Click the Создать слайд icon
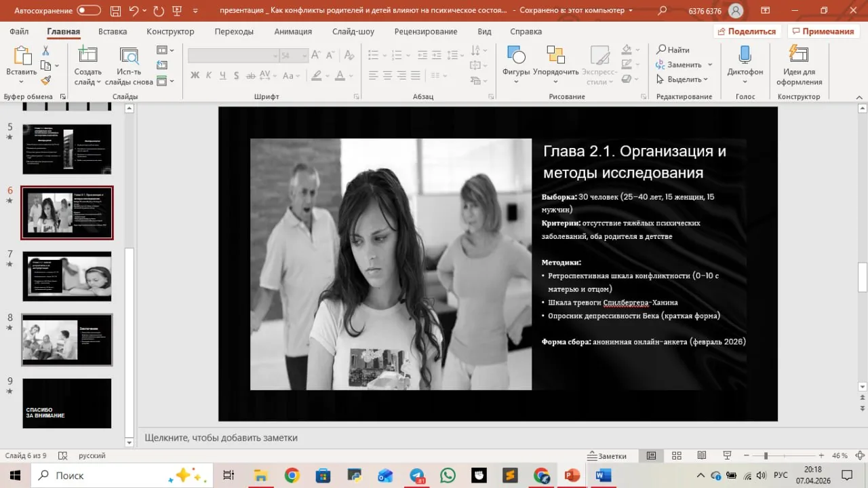The image size is (868, 488). (87, 55)
